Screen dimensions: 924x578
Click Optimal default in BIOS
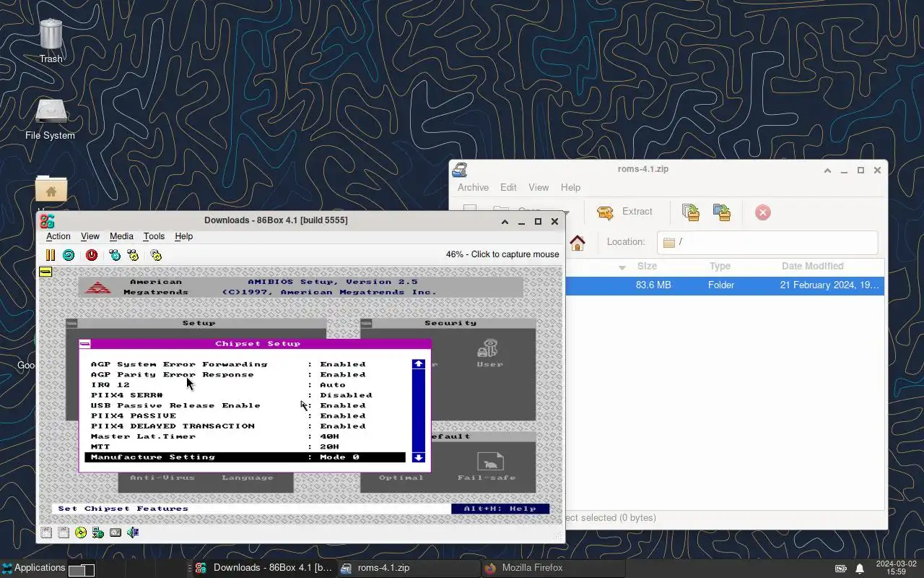click(x=401, y=477)
